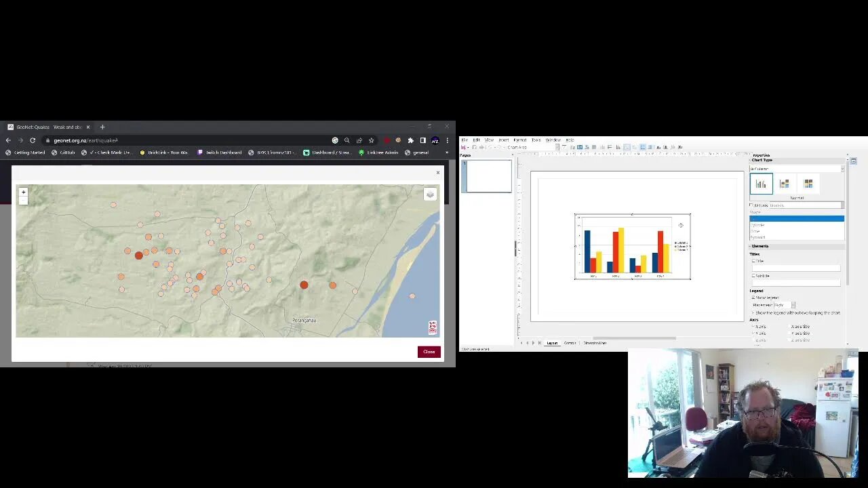Screen dimensions: 868x488
Task: Open the Insert menu in LibreOffice
Action: pyautogui.click(x=503, y=140)
